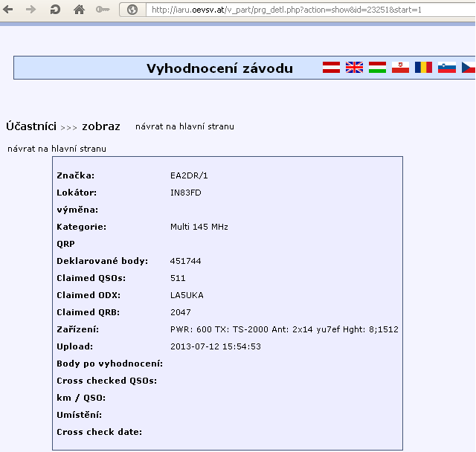Select the British flag for English
The height and width of the screenshot is (452, 476).
(354, 68)
